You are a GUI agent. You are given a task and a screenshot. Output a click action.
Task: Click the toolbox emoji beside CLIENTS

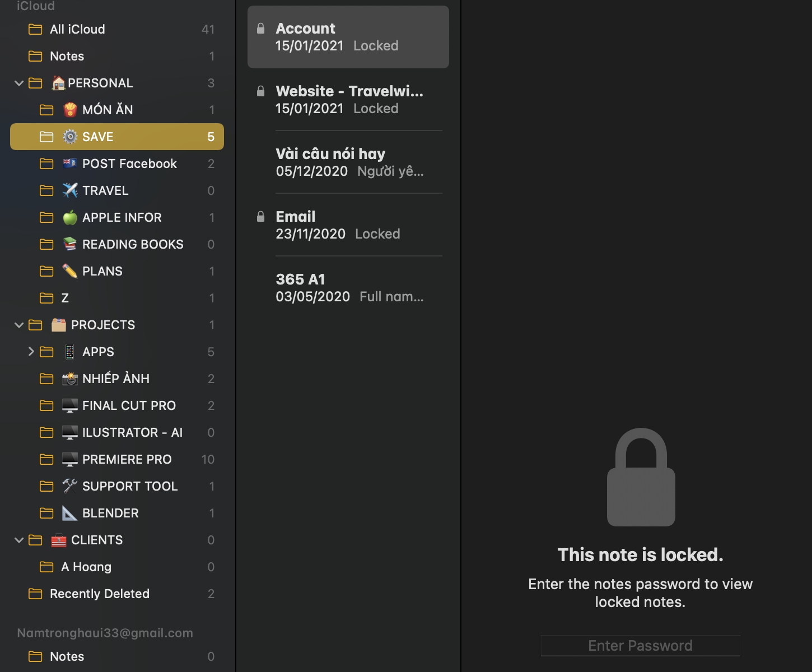59,540
